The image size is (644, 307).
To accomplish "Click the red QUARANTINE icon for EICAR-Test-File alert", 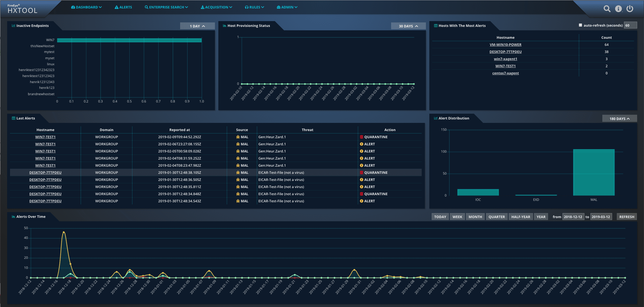I will coord(362,172).
